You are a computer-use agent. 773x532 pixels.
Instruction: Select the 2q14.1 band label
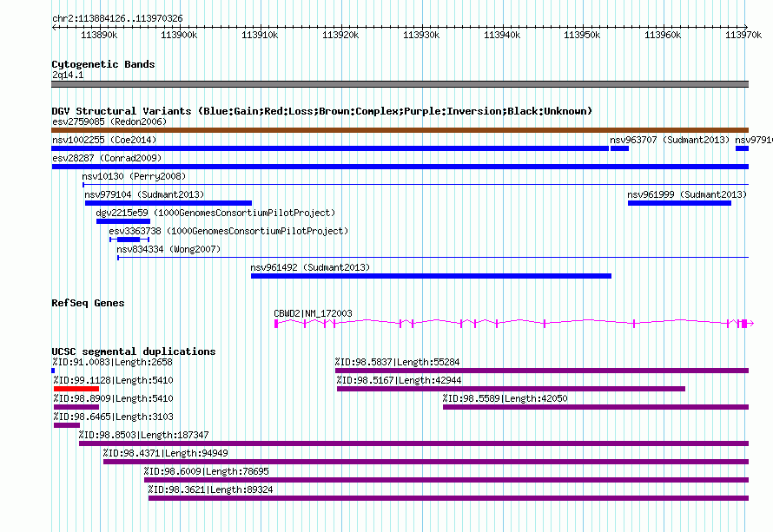68,75
